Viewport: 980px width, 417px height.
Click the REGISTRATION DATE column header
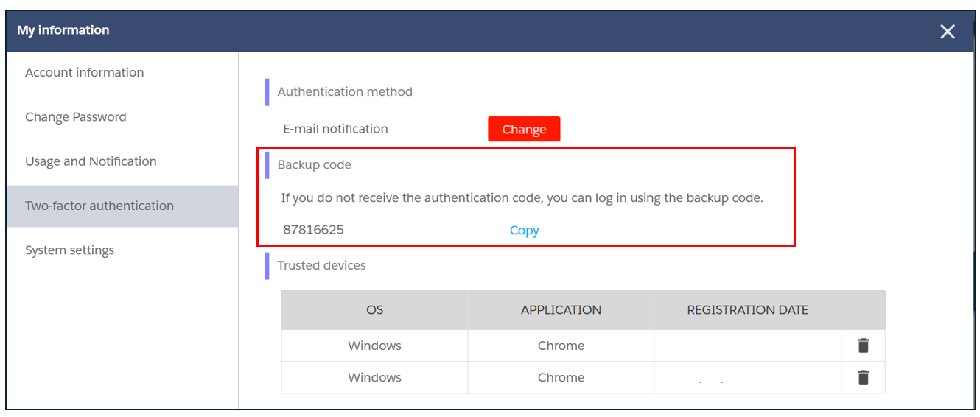(x=747, y=310)
